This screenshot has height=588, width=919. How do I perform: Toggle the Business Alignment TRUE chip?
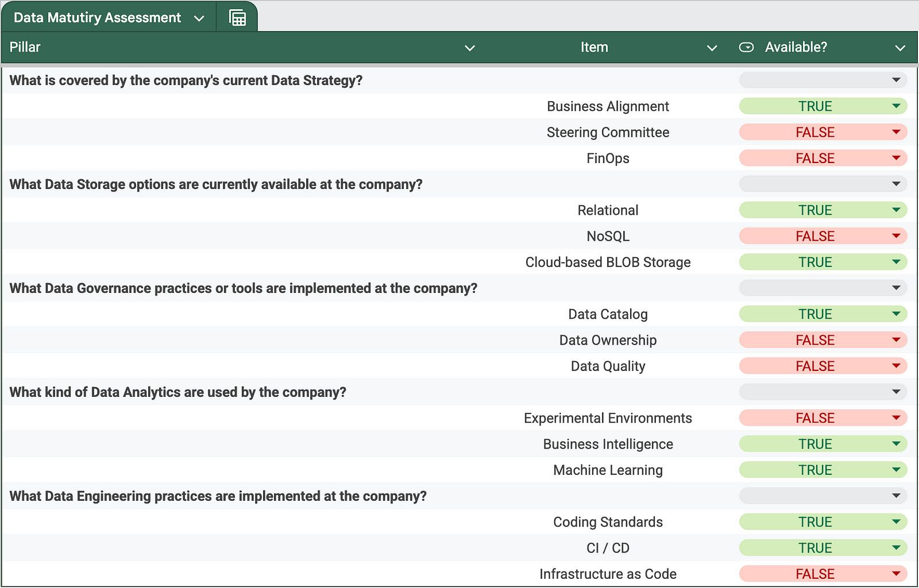(x=814, y=106)
